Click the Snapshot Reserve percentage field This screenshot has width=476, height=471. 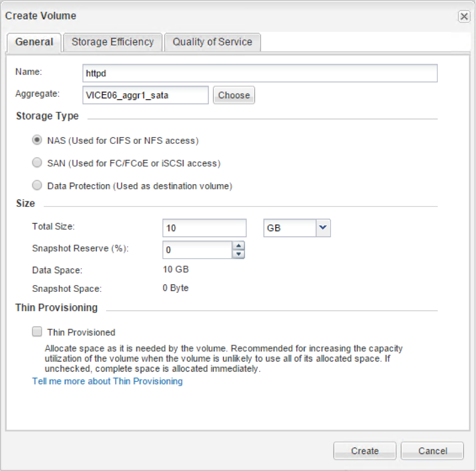[197, 250]
